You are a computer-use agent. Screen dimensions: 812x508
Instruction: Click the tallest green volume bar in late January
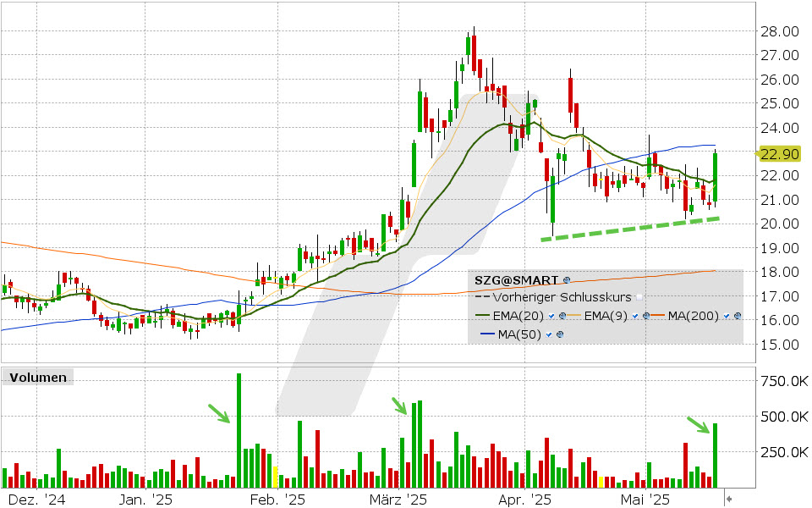coord(239,430)
